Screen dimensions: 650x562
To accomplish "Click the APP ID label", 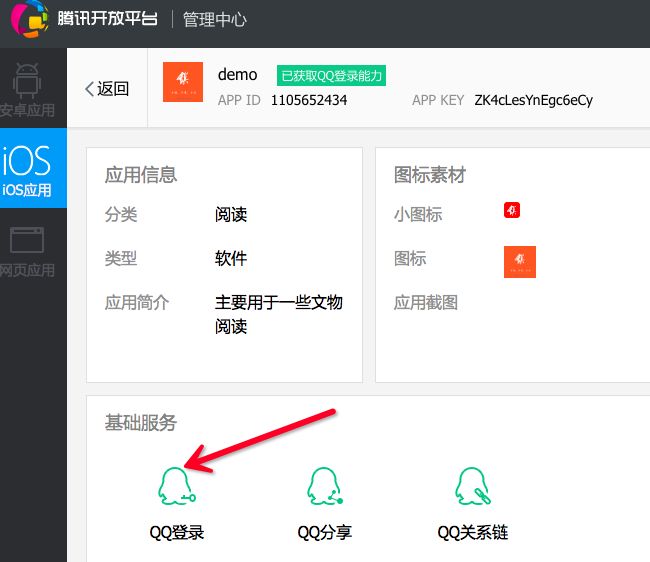I will pyautogui.click(x=239, y=100).
